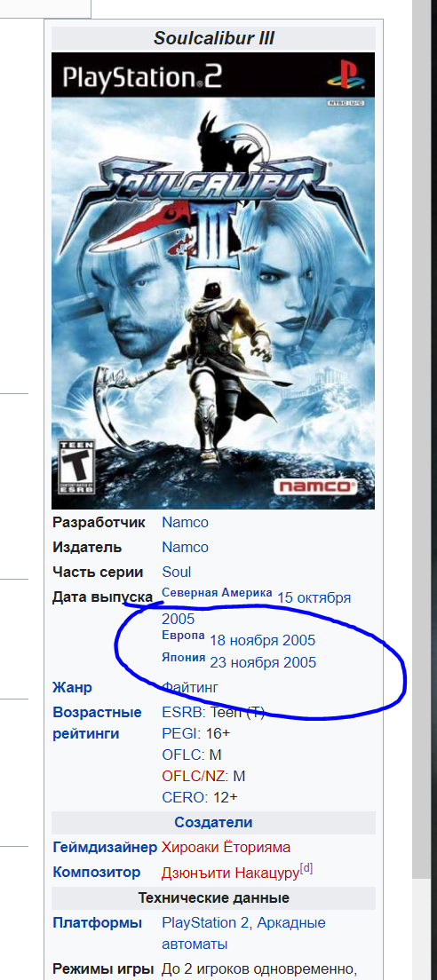This screenshot has height=980, width=437.
Task: Click the [d] Wikidata superscript link
Action: 306,869
